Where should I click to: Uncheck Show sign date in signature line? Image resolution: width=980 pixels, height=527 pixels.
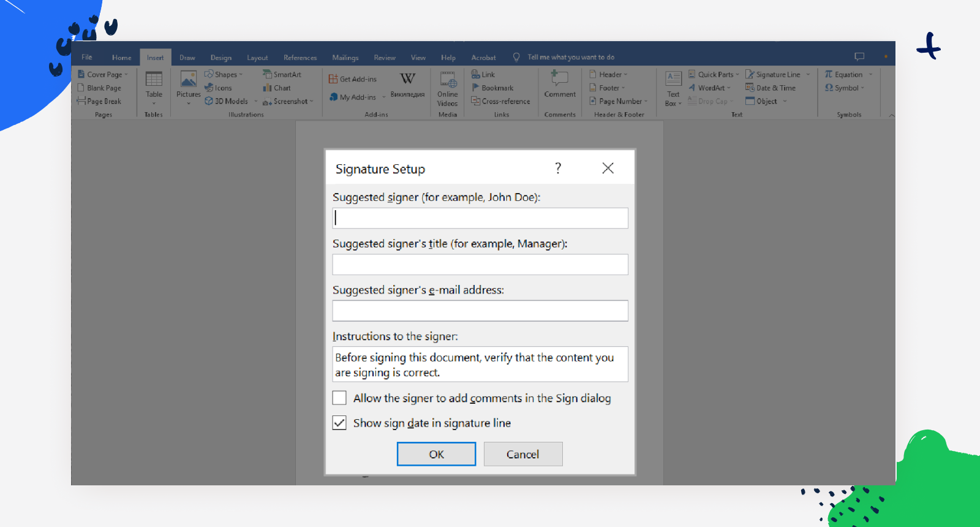tap(339, 423)
